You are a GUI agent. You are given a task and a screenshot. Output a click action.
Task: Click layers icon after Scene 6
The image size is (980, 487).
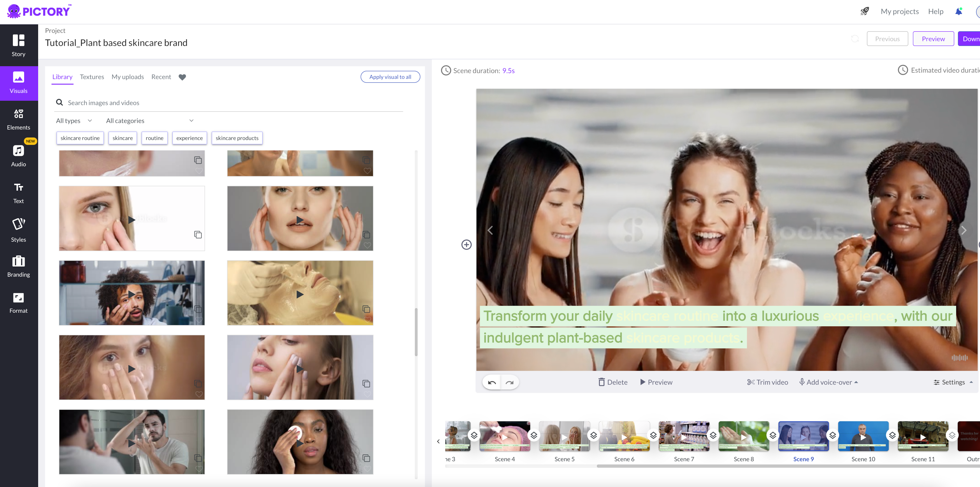point(653,435)
